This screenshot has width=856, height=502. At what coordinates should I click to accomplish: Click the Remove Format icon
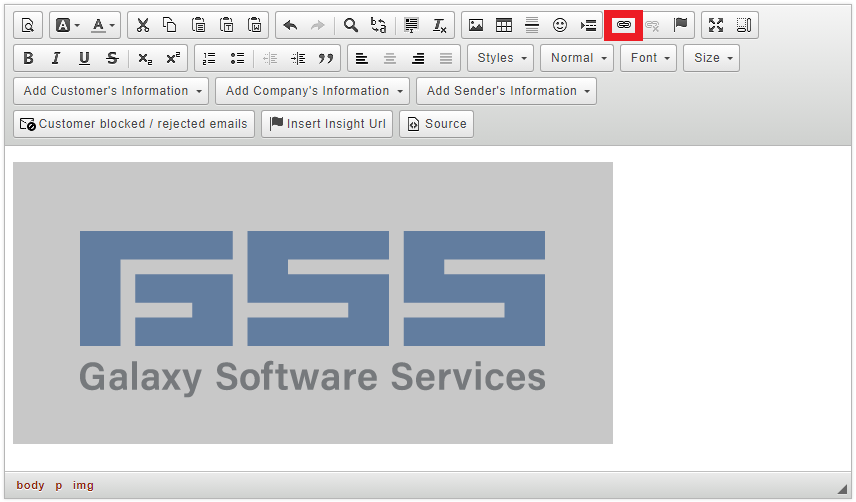coord(439,25)
